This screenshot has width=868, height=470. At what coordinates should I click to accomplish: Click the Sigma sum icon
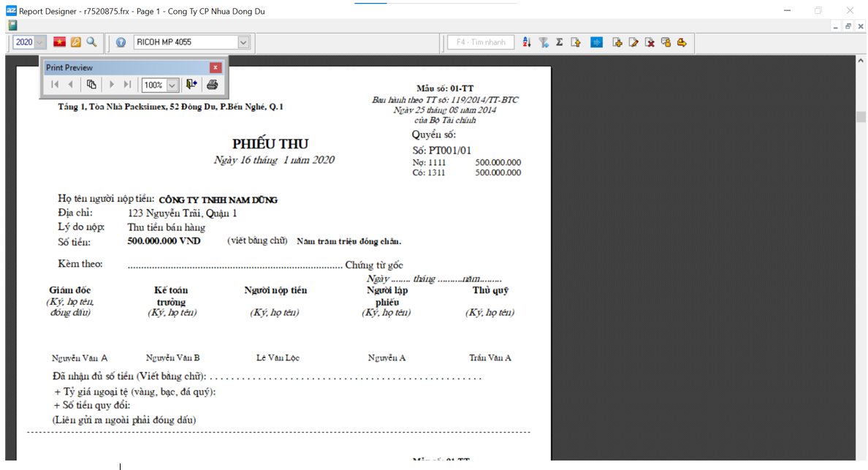559,42
